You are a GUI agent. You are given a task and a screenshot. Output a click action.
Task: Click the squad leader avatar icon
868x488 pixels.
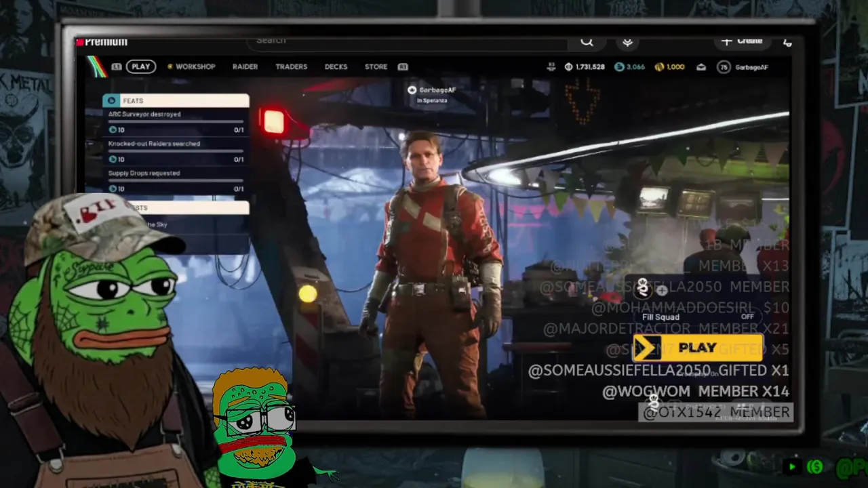click(643, 287)
